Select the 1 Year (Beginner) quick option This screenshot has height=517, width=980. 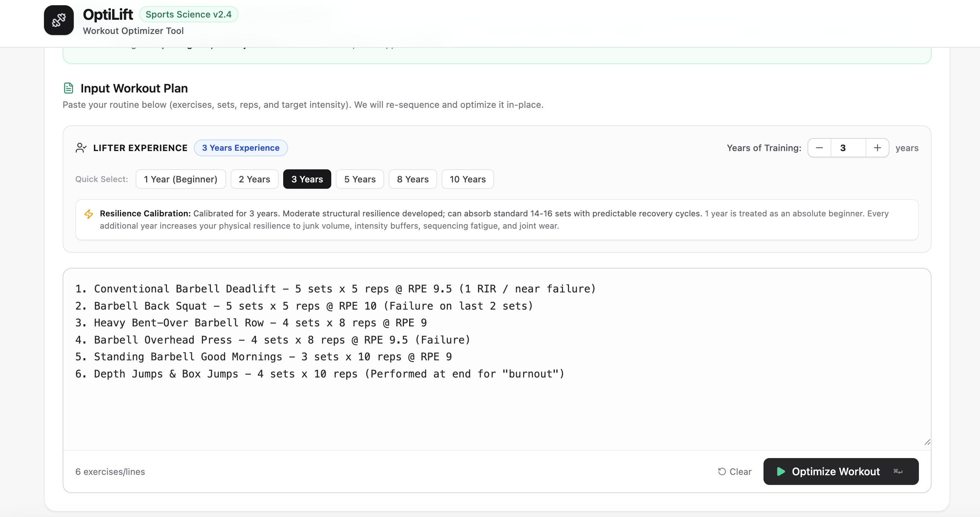(x=181, y=179)
